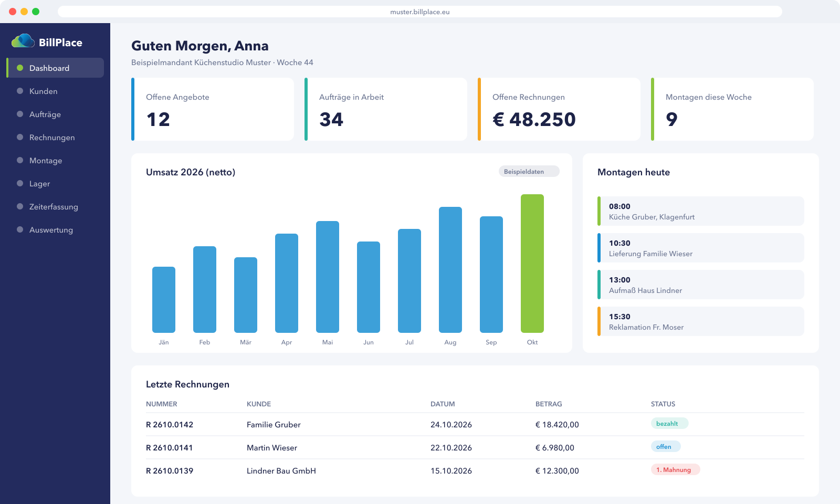Select the Sep revenue bar

tap(491, 275)
